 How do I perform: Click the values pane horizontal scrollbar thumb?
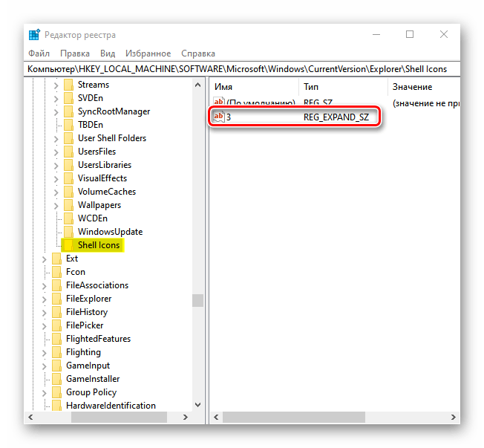[294, 417]
